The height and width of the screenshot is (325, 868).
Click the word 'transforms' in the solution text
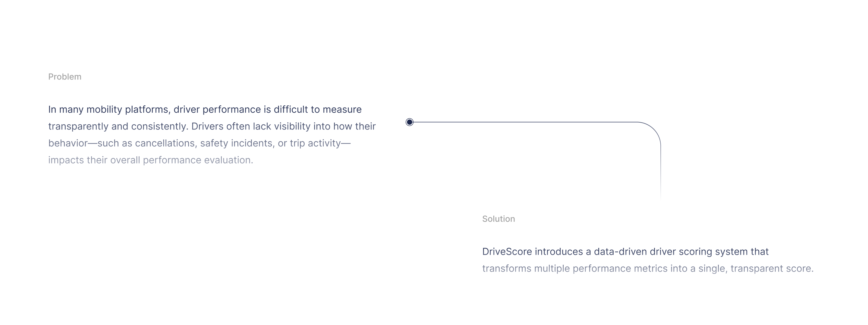[506, 269]
